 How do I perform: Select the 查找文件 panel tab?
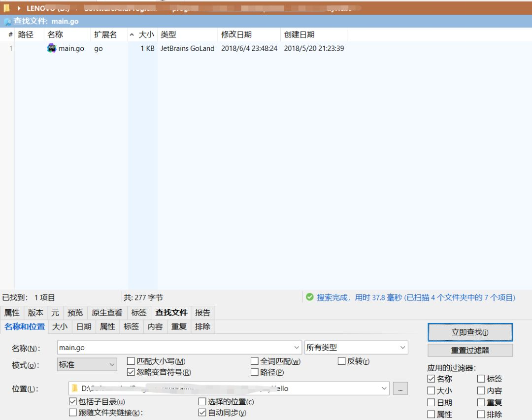[x=171, y=313]
